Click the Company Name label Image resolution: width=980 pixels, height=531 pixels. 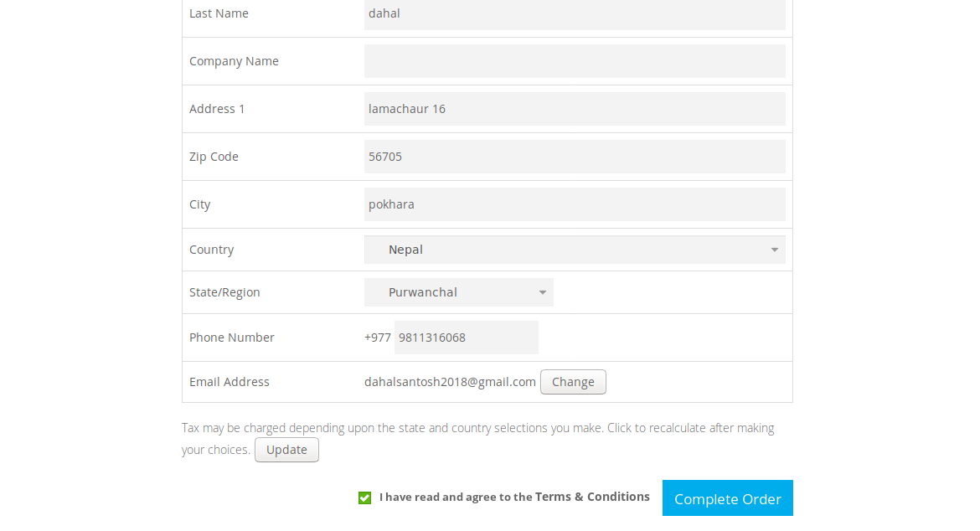(x=234, y=61)
